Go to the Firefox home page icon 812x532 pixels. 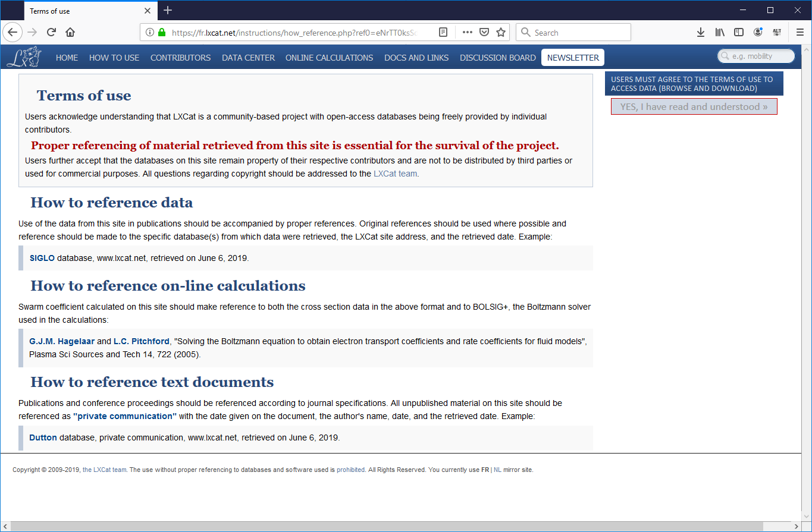point(70,32)
